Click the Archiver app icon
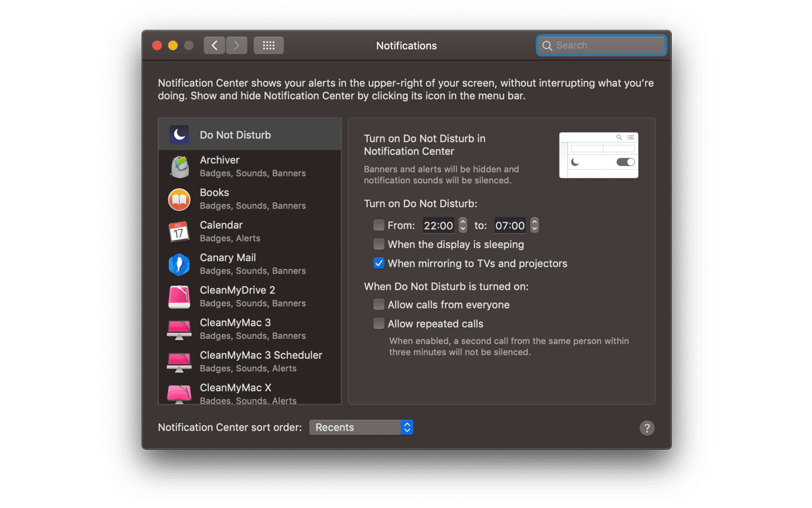The image size is (812, 508). (x=179, y=166)
